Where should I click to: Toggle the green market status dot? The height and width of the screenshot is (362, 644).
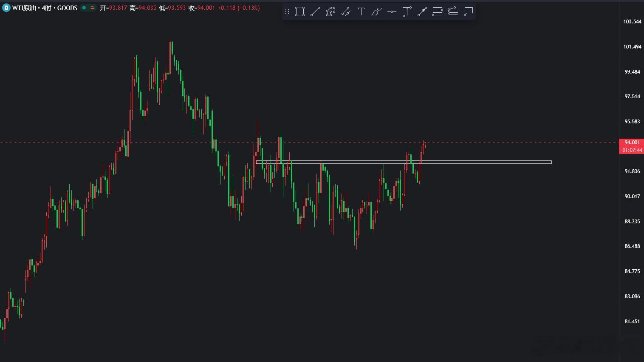tap(84, 8)
